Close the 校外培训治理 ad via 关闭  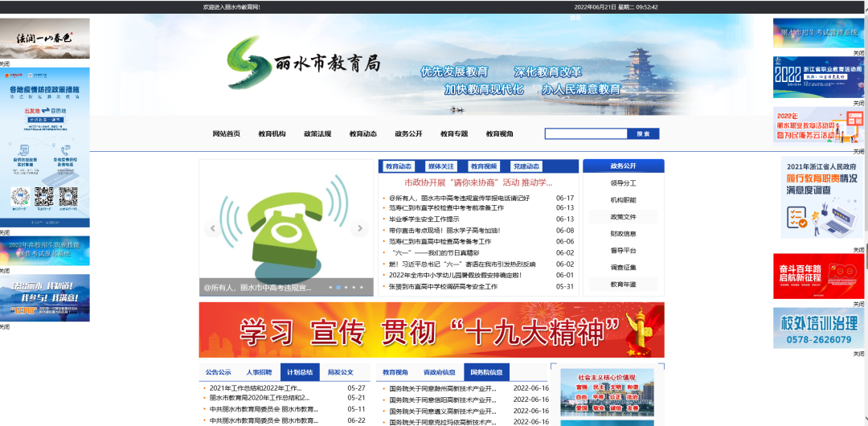tap(858, 354)
